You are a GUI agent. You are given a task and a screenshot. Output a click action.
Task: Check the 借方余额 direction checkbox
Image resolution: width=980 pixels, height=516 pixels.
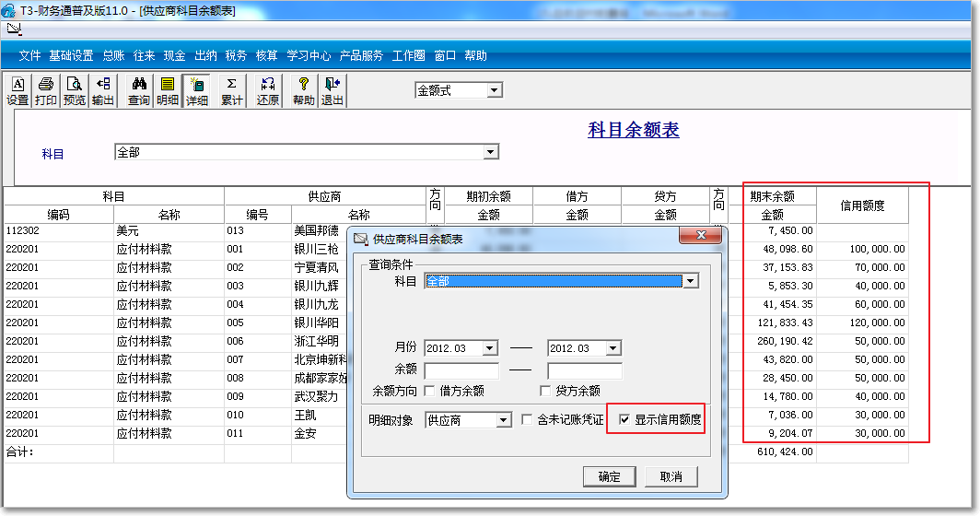click(x=430, y=391)
